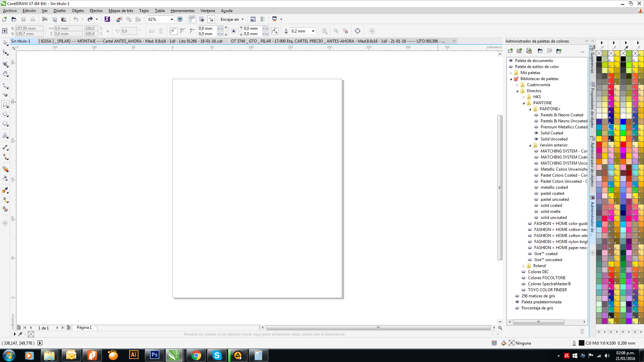Viewport: 644px width, 362px height.
Task: Click add new document tab plus
Action: (x=454, y=41)
